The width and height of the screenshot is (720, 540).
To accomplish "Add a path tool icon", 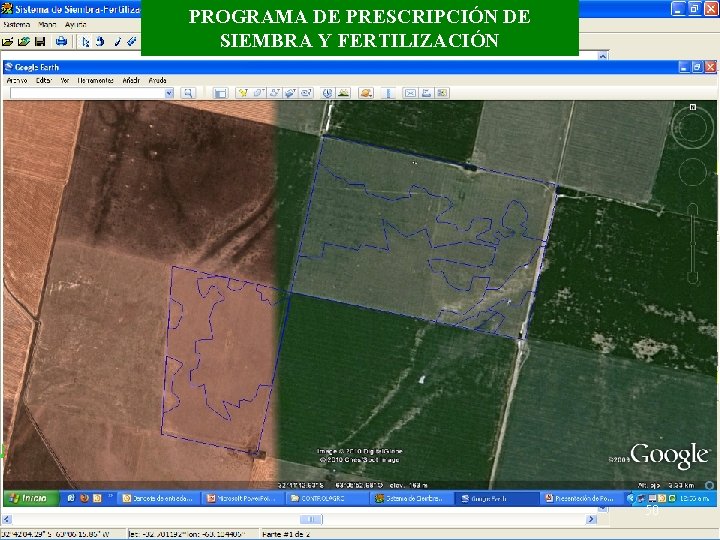I will [274, 93].
